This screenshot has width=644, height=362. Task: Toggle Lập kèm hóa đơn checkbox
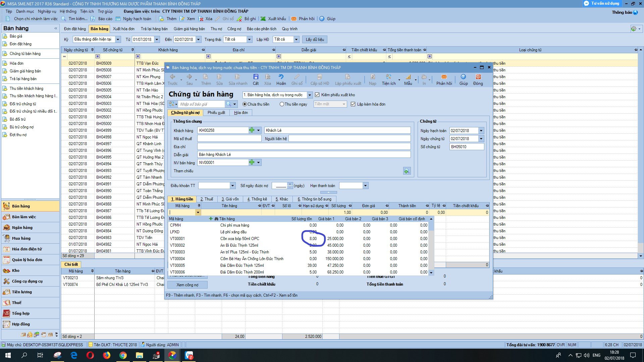pyautogui.click(x=353, y=104)
